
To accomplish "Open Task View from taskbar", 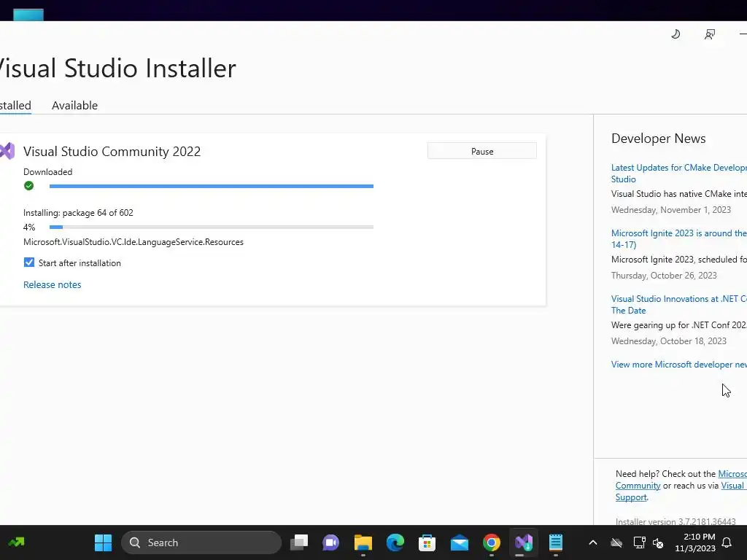I will coord(299,542).
